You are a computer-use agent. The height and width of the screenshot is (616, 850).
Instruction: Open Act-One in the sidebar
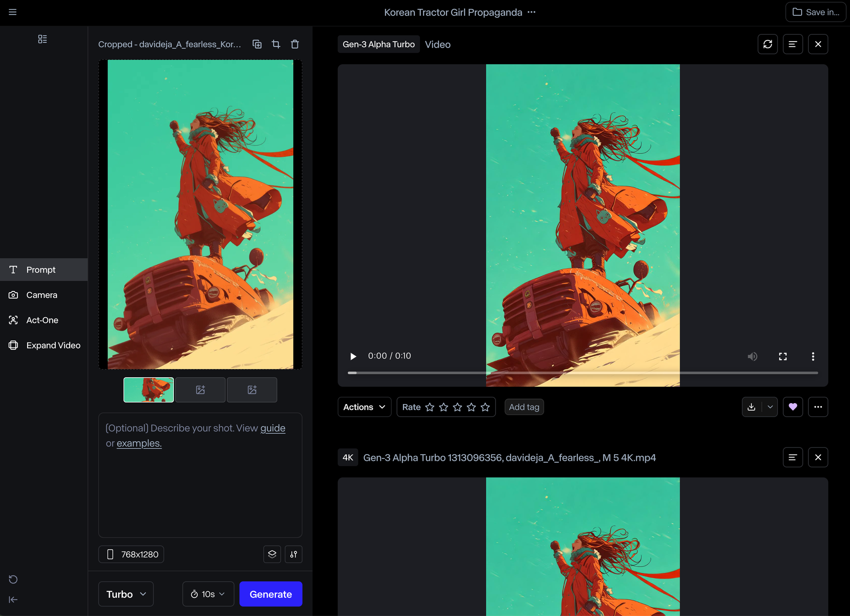(42, 320)
